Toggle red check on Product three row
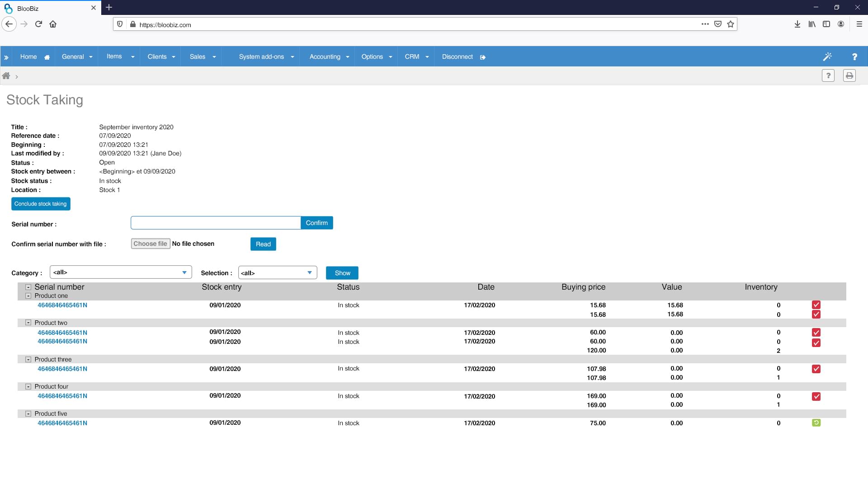Image resolution: width=868 pixels, height=488 pixels. tap(816, 369)
